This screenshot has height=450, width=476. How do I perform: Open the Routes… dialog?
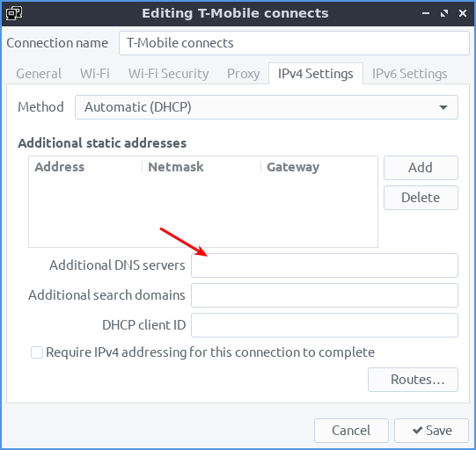pos(413,380)
